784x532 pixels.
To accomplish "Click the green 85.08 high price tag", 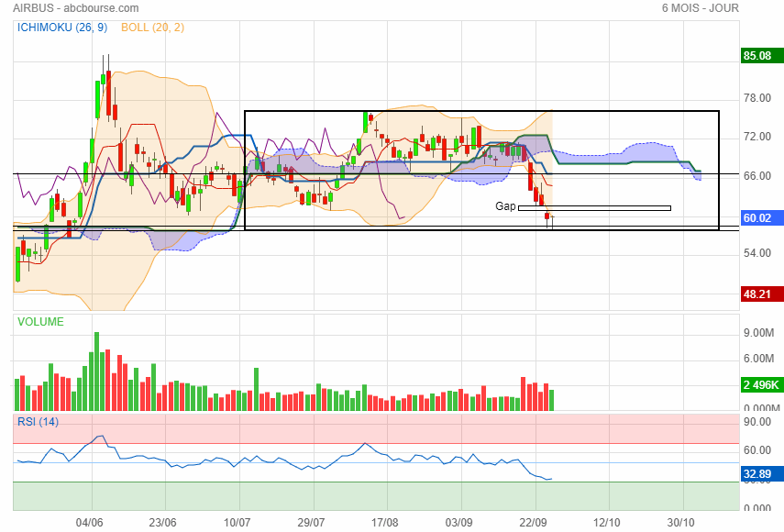I will pyautogui.click(x=762, y=56).
